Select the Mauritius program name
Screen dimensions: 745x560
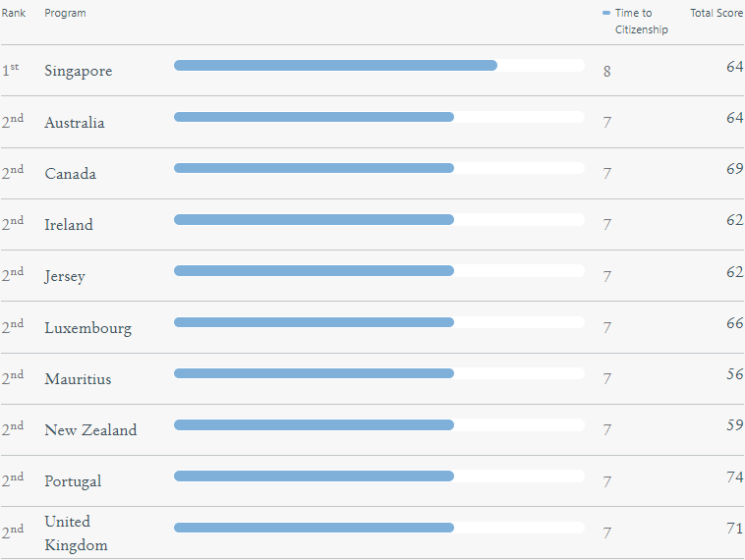coord(78,378)
